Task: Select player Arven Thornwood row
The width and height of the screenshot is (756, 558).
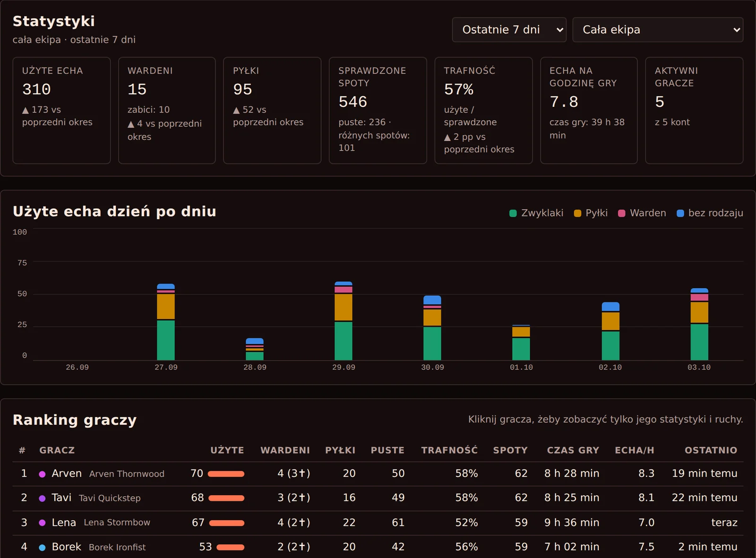Action: pyautogui.click(x=378, y=474)
